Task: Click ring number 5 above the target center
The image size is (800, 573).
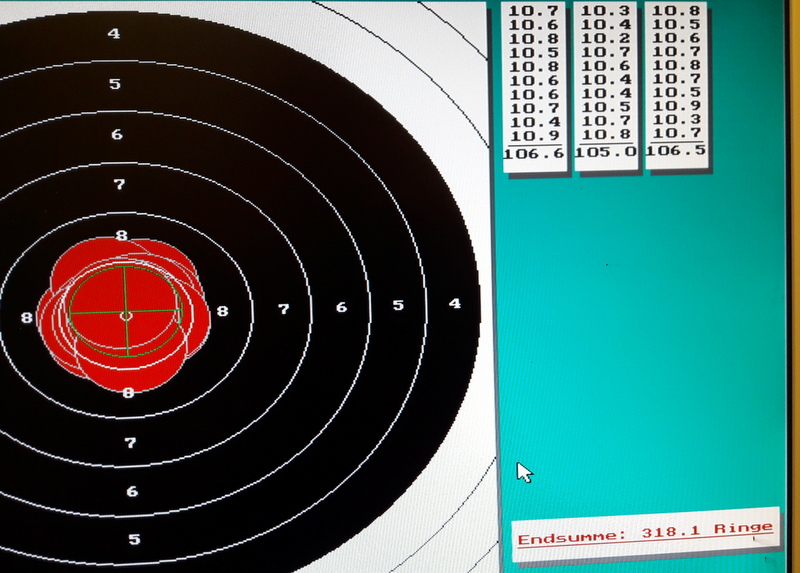Action: click(115, 84)
